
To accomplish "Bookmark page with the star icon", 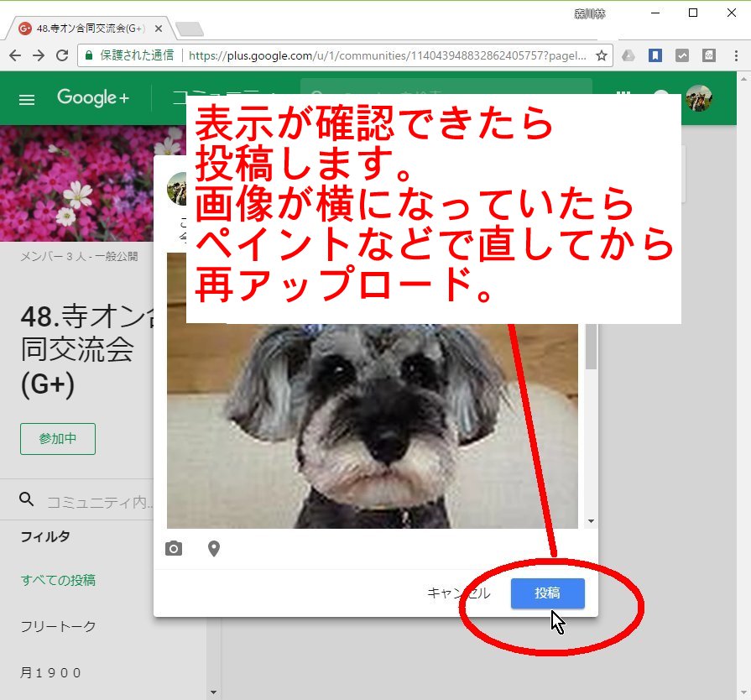I will point(601,55).
